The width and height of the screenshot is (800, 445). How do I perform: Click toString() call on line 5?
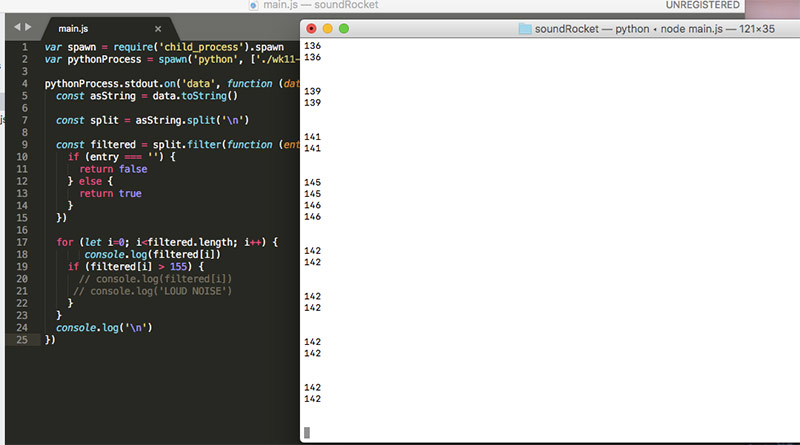(209, 96)
